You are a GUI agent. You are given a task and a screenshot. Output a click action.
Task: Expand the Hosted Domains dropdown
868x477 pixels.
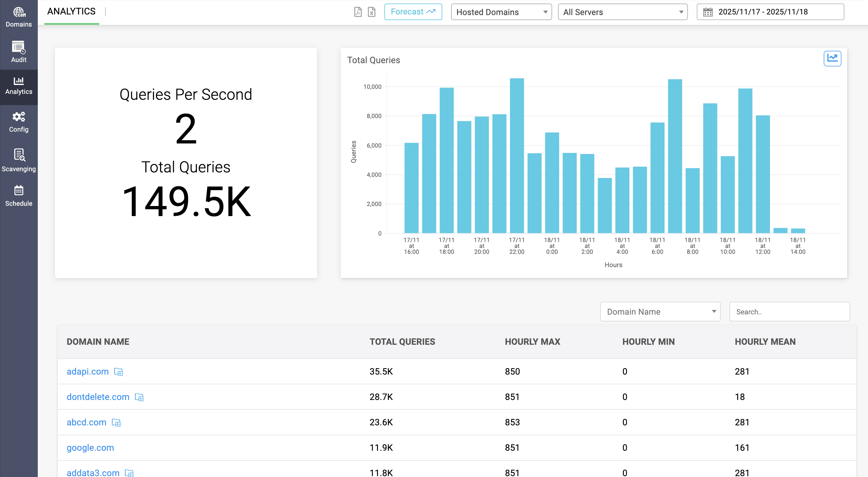point(501,12)
